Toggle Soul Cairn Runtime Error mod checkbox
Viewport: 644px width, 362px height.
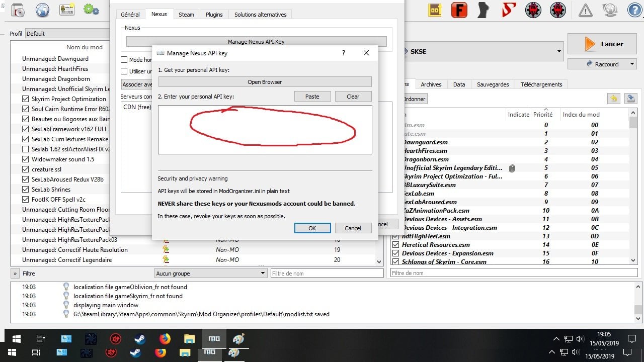(x=26, y=109)
